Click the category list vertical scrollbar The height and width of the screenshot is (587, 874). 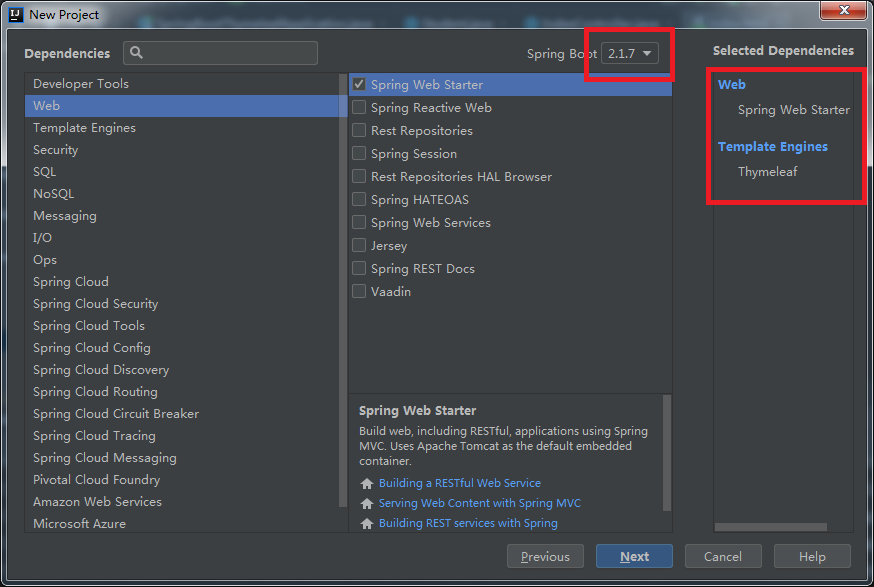(x=343, y=290)
